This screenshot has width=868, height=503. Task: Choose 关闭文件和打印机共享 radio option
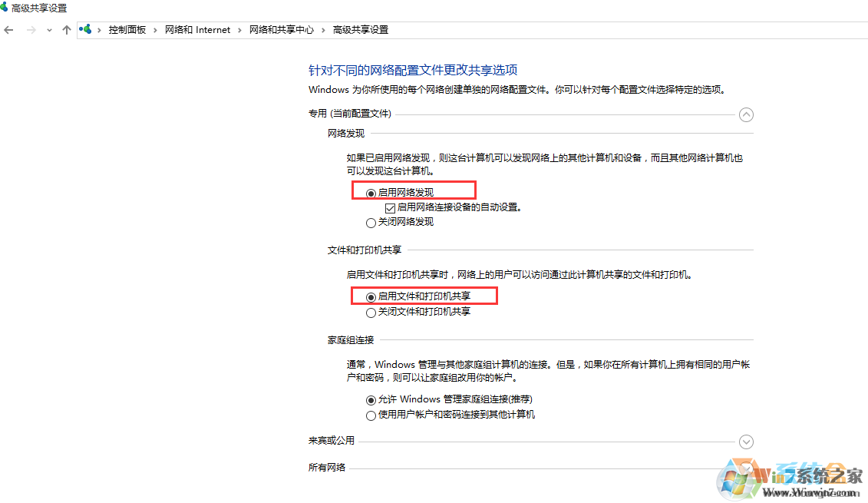point(371,313)
